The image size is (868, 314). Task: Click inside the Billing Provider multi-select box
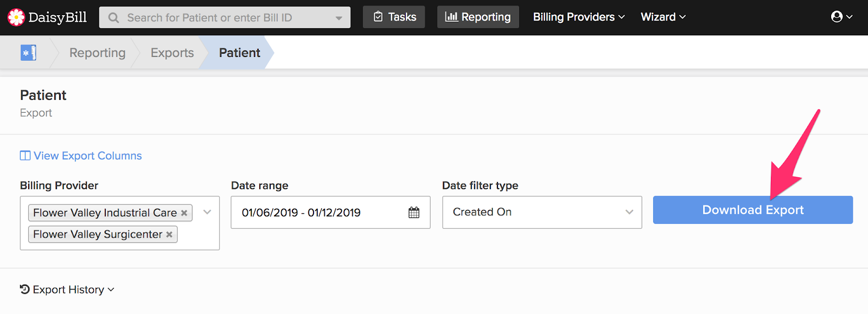point(120,223)
